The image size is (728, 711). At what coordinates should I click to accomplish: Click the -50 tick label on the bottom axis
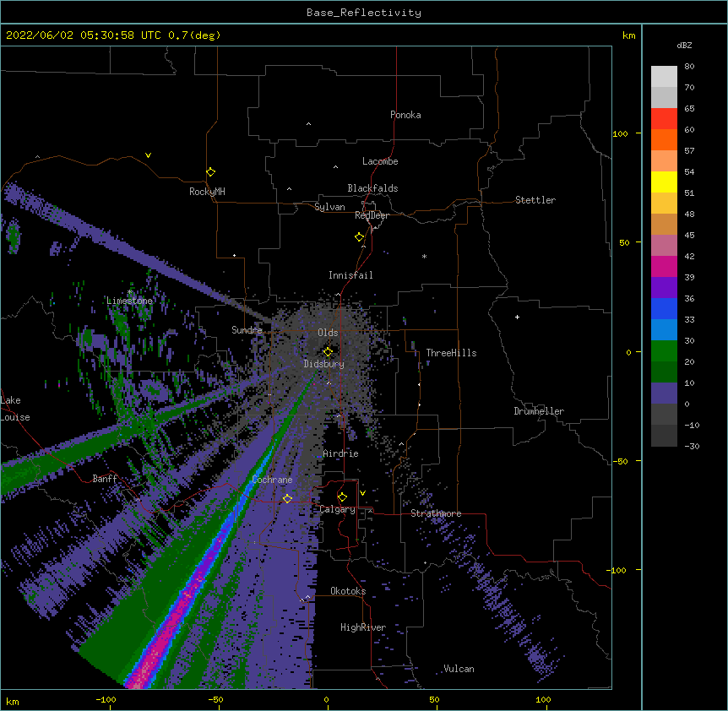click(x=215, y=699)
